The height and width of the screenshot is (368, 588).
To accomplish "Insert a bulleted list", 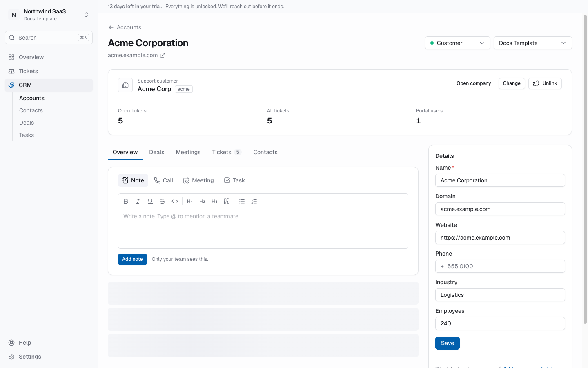I will coord(242,201).
